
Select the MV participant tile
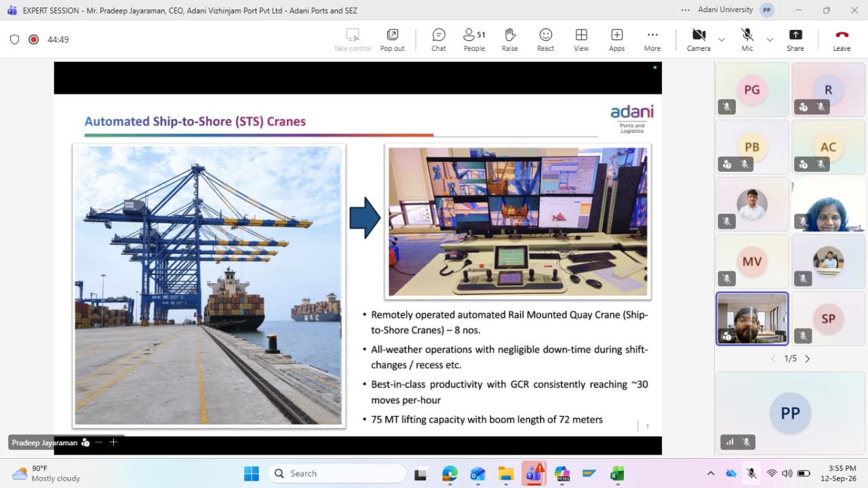[752, 261]
